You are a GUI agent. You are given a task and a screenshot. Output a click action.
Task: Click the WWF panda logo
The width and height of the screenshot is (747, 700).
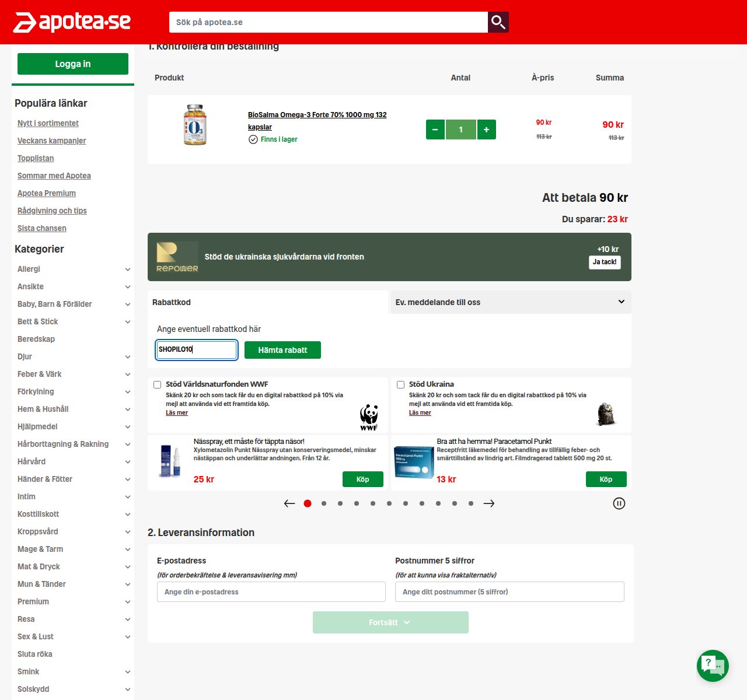[x=369, y=418]
